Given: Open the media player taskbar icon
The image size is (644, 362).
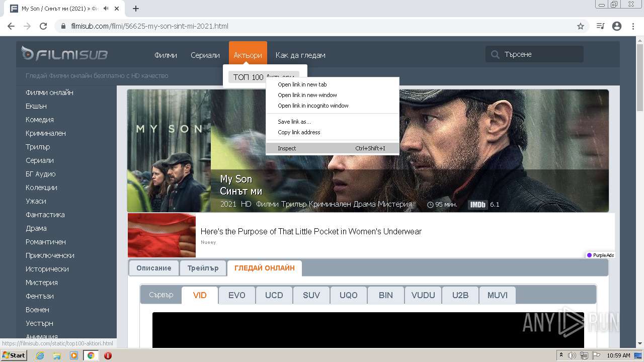Looking at the screenshot, I should 74,355.
